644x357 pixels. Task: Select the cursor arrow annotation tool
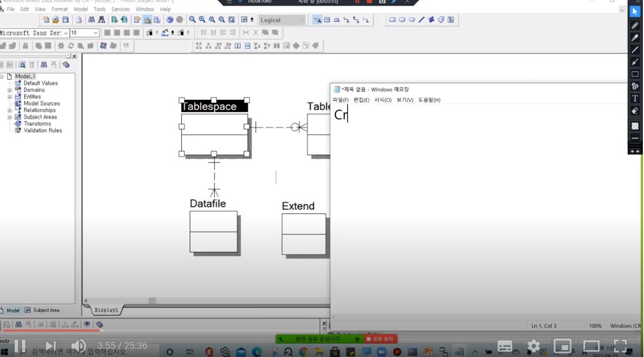(x=635, y=12)
